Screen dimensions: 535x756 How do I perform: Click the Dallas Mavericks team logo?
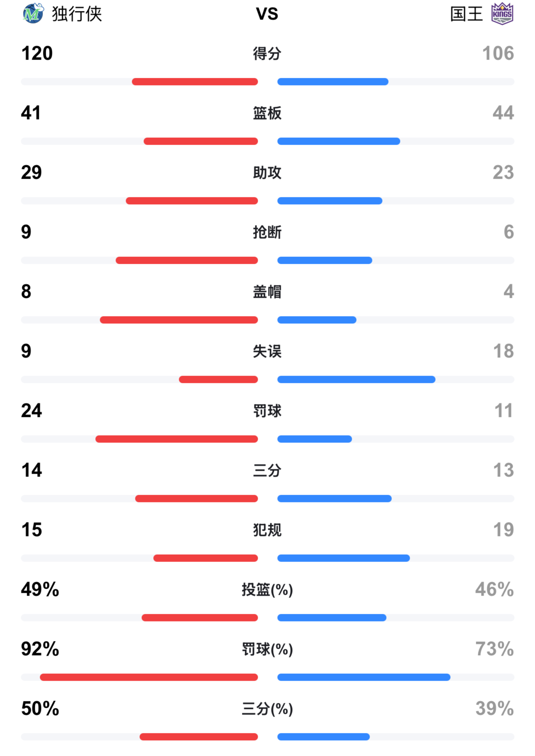33,13
